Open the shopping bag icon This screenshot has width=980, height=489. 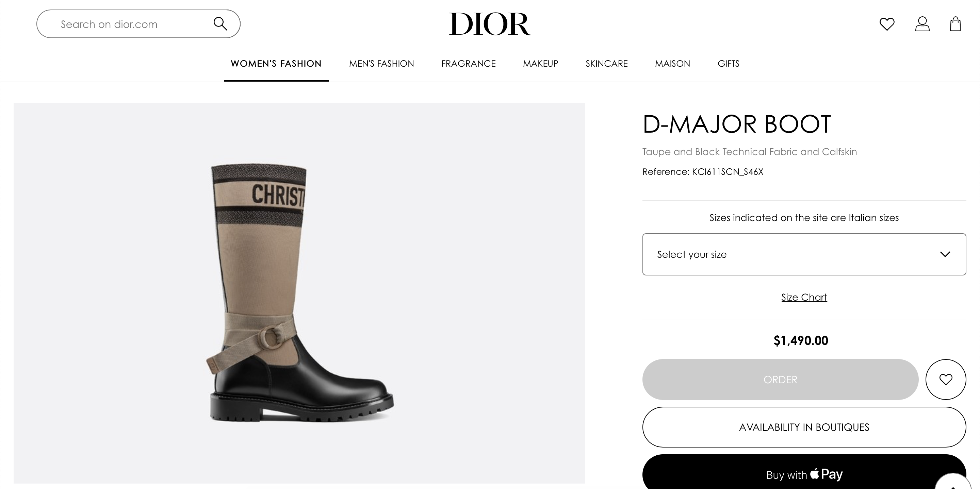click(x=955, y=24)
